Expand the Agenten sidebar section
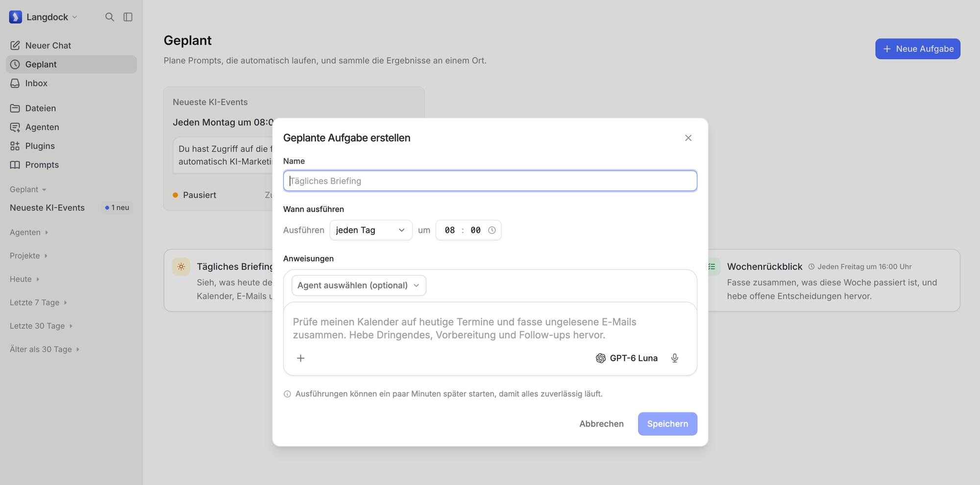 pyautogui.click(x=29, y=232)
